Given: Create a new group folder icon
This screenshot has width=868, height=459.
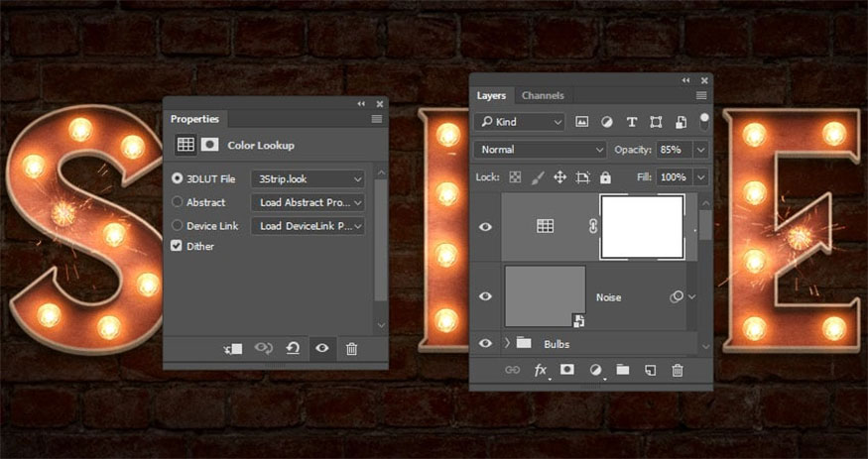Looking at the screenshot, I should (x=622, y=370).
